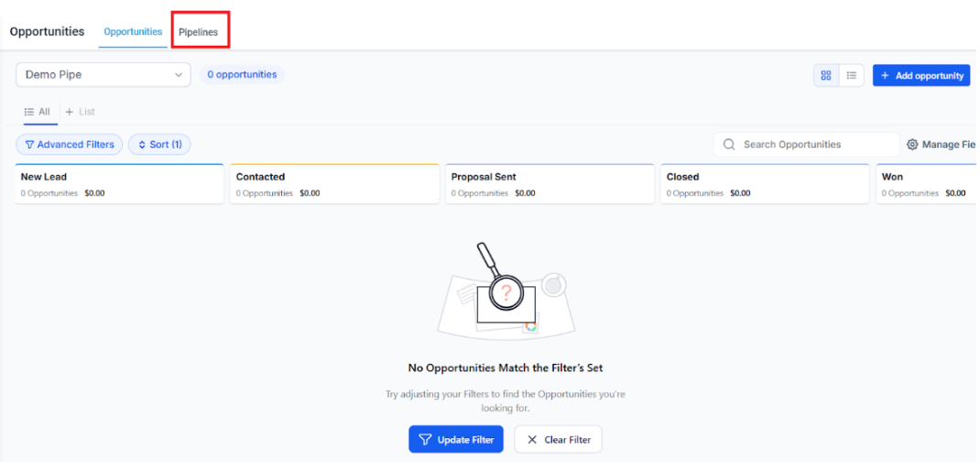Click the X icon in Clear Filter
This screenshot has width=980, height=462.
click(532, 440)
